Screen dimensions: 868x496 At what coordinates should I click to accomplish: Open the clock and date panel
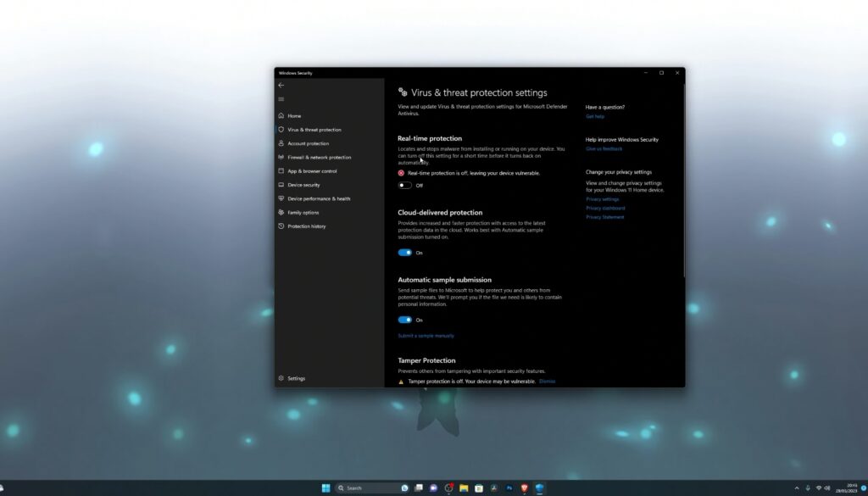(847, 488)
